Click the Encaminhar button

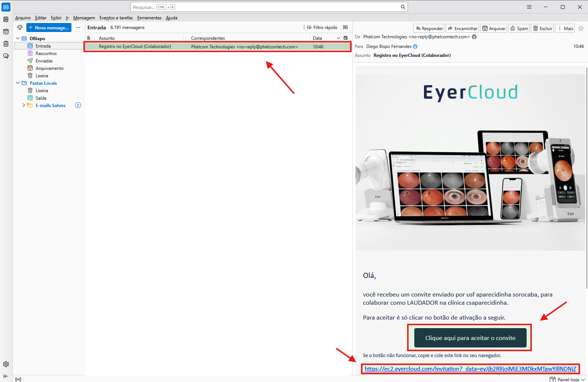462,28
